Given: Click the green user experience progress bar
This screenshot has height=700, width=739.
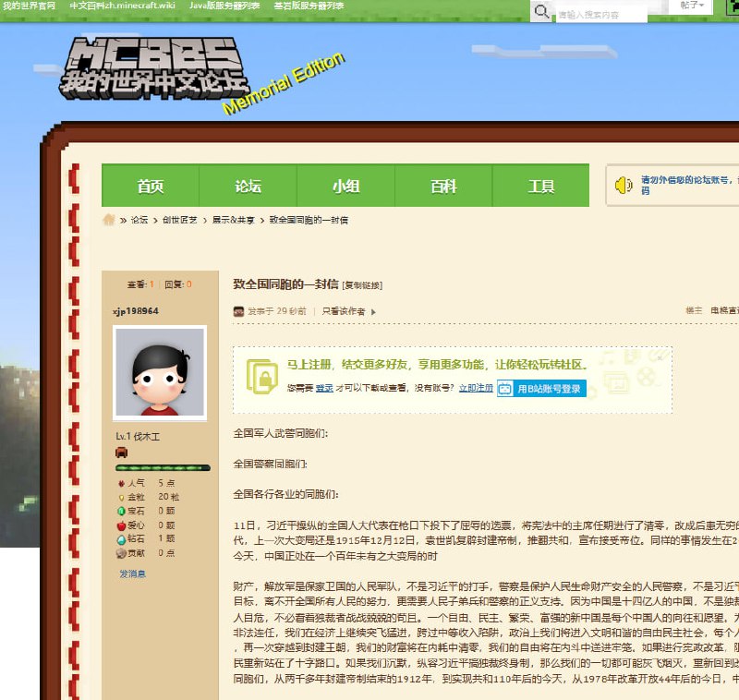Looking at the screenshot, I should coord(162,468).
